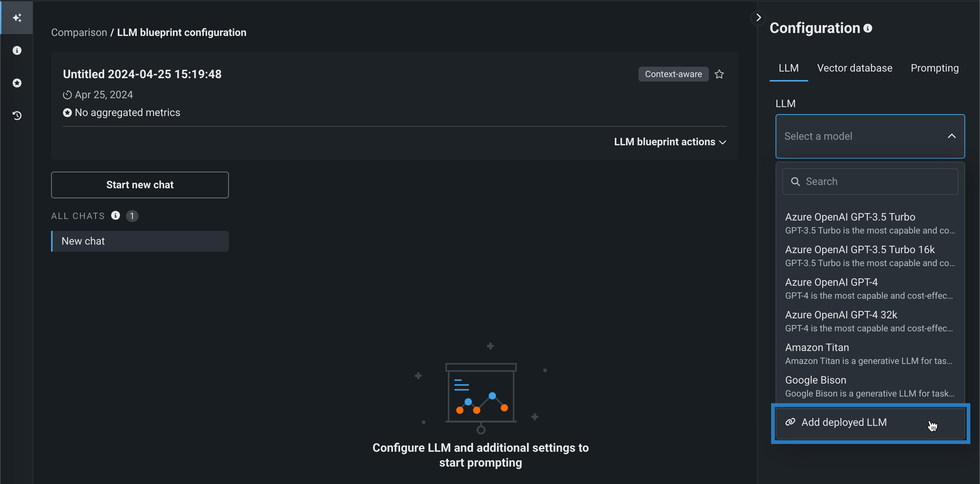Collapse the Select a model dropdown
This screenshot has width=980, height=484.
pos(951,136)
